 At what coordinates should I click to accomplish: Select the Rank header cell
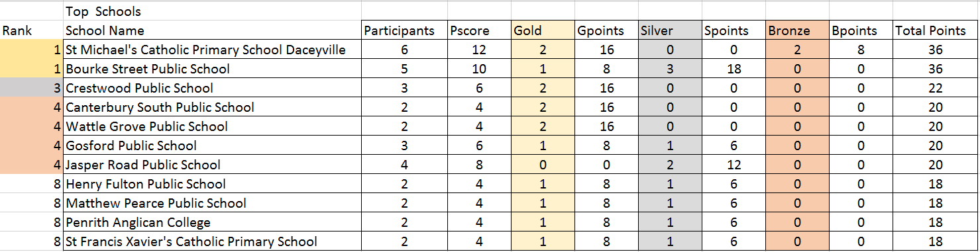pyautogui.click(x=32, y=30)
